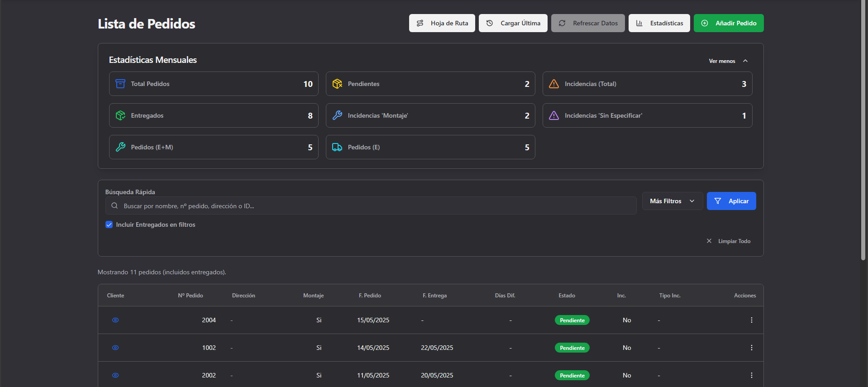This screenshot has height=387, width=868.
Task: Focus the Búsqueda Rápida search field
Action: pyautogui.click(x=371, y=206)
